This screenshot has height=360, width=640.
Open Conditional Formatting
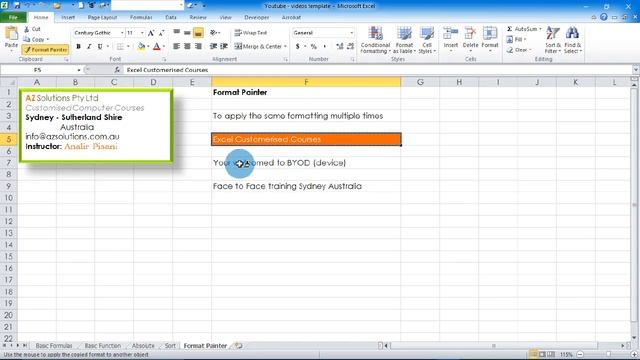(x=376, y=40)
